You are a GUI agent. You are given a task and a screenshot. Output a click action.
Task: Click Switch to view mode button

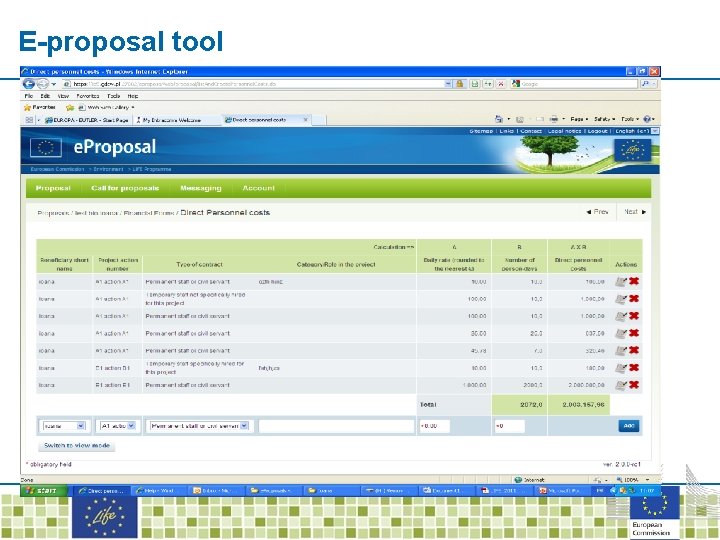[77, 445]
